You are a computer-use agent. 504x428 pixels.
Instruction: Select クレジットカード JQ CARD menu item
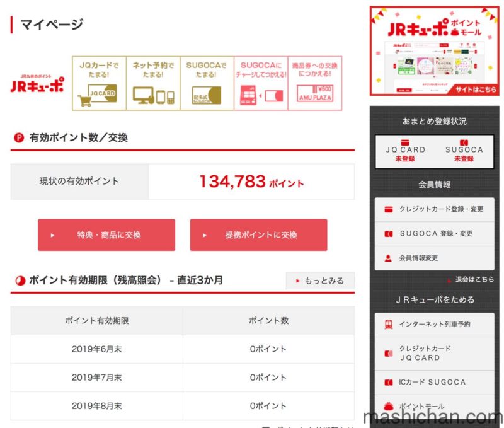[435, 354]
